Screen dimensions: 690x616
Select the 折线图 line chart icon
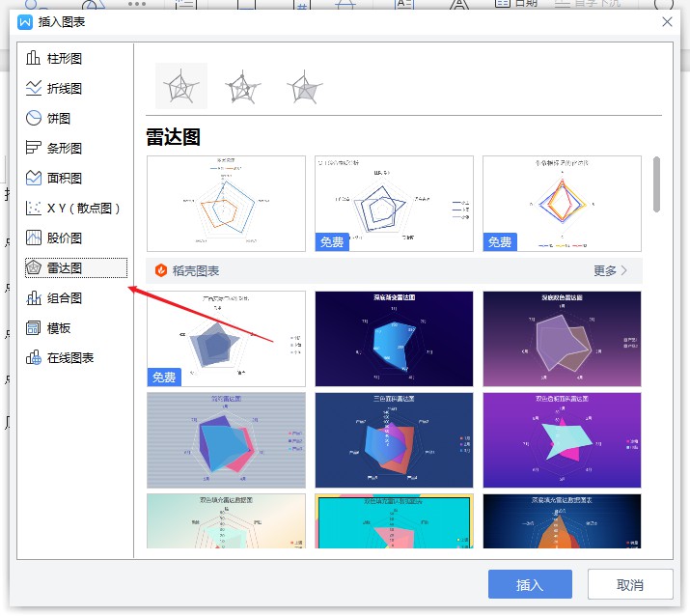33,88
